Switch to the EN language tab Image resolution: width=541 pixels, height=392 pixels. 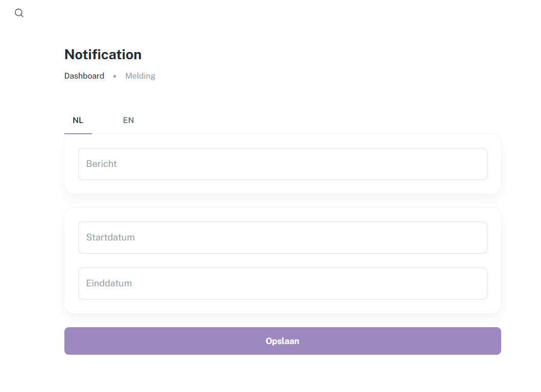tap(128, 120)
